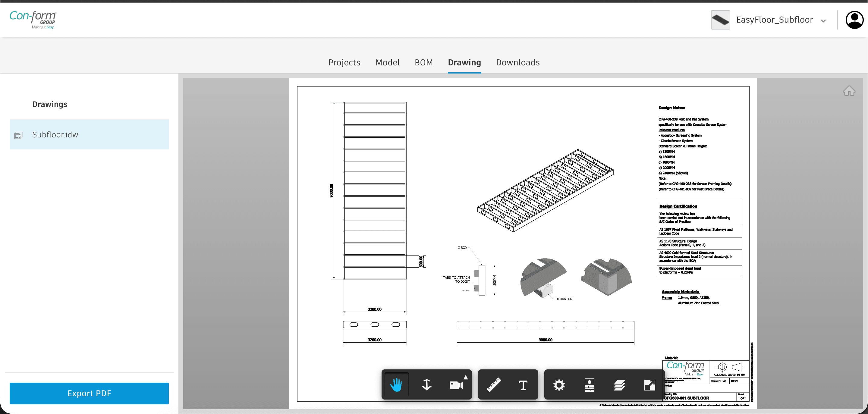Go to the Downloads tab
868x414 pixels.
click(517, 62)
